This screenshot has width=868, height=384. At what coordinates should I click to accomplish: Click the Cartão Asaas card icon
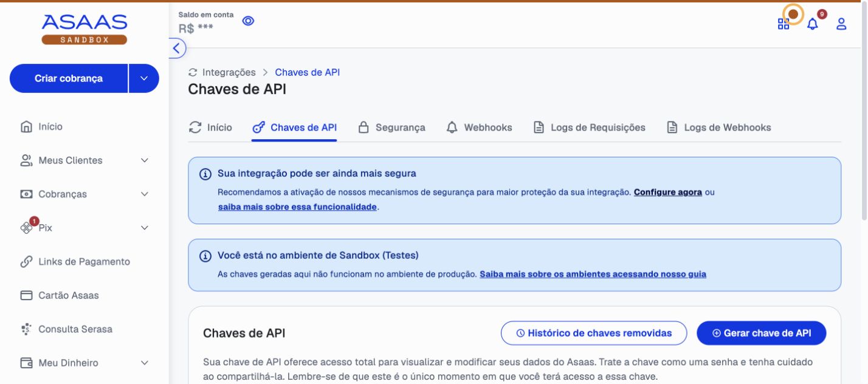[26, 295]
